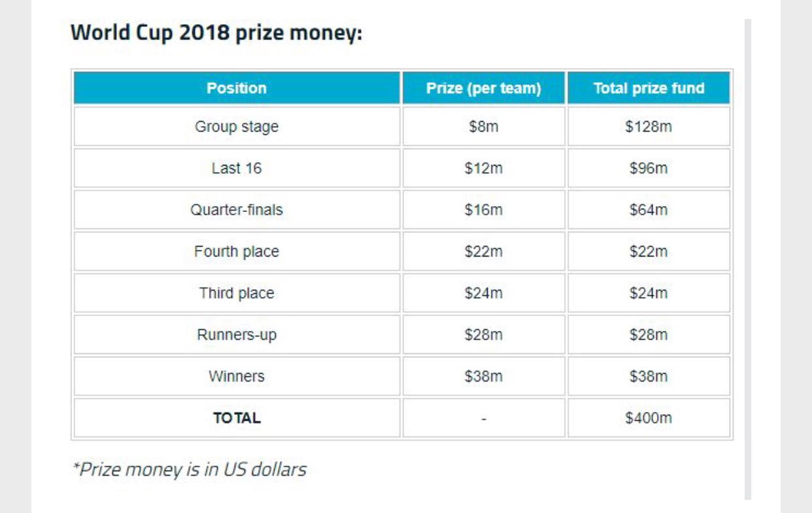Click the $64m total prize fund cell
Screen dimensions: 812x513
pos(649,210)
